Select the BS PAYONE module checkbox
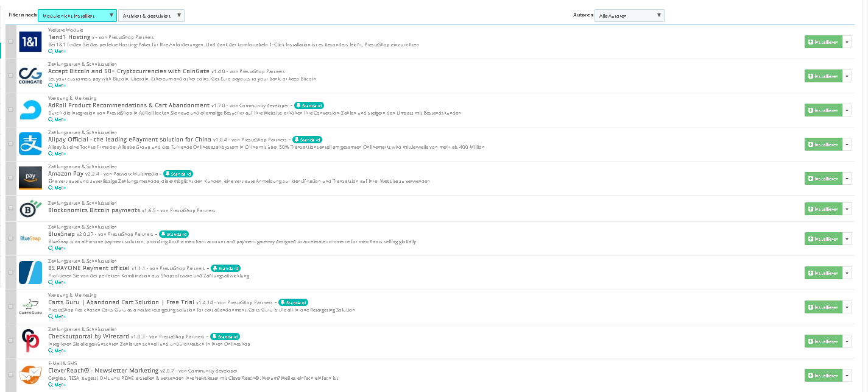This screenshot has width=868, height=392. pyautogui.click(x=10, y=273)
